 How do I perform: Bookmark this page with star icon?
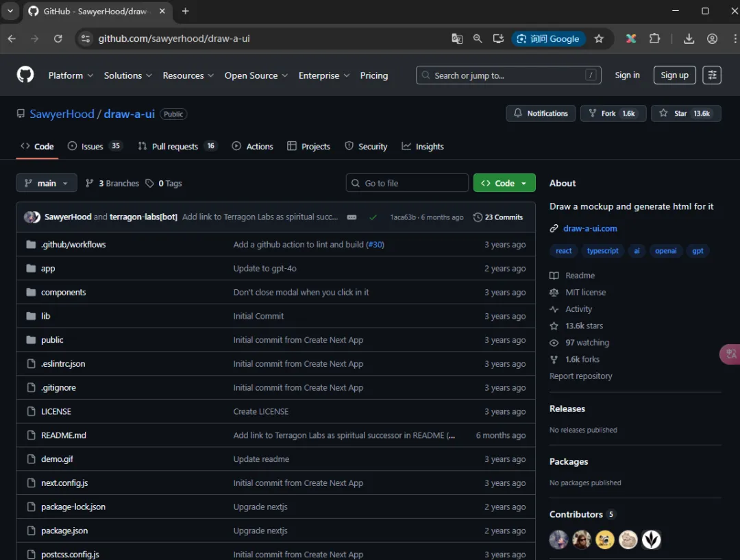pos(599,38)
